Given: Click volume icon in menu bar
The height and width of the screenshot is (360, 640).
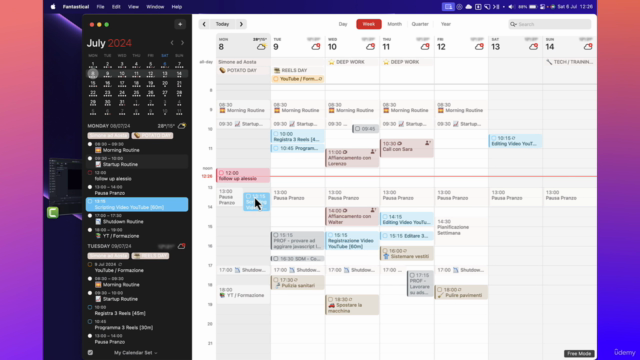Looking at the screenshot, I should pos(512,7).
